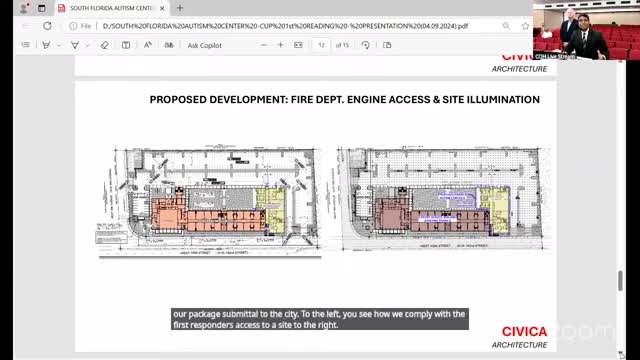The image size is (640, 360).
Task: Click the Proposed Development slide heading
Action: [344, 100]
